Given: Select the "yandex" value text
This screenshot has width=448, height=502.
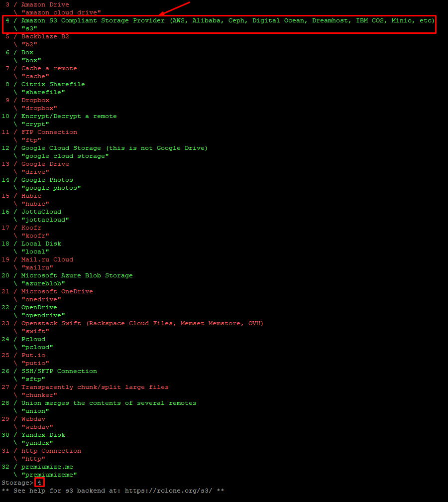Looking at the screenshot, I should [x=37, y=443].
